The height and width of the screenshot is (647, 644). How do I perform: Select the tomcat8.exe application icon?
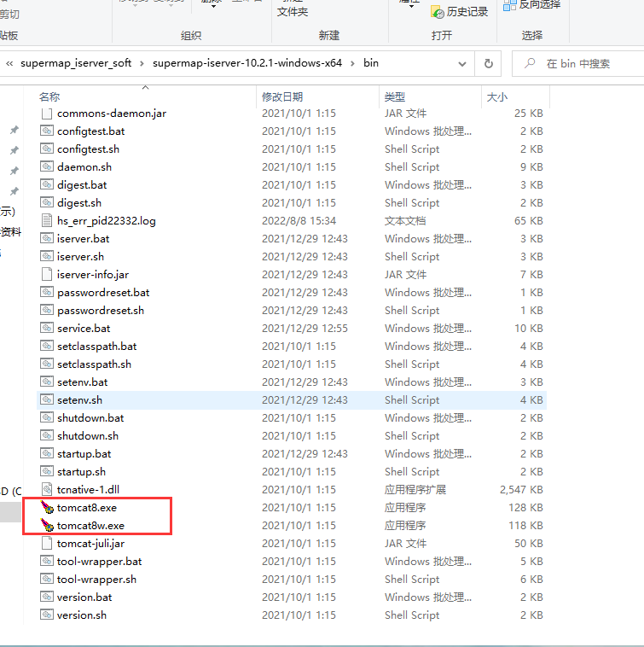tap(47, 508)
